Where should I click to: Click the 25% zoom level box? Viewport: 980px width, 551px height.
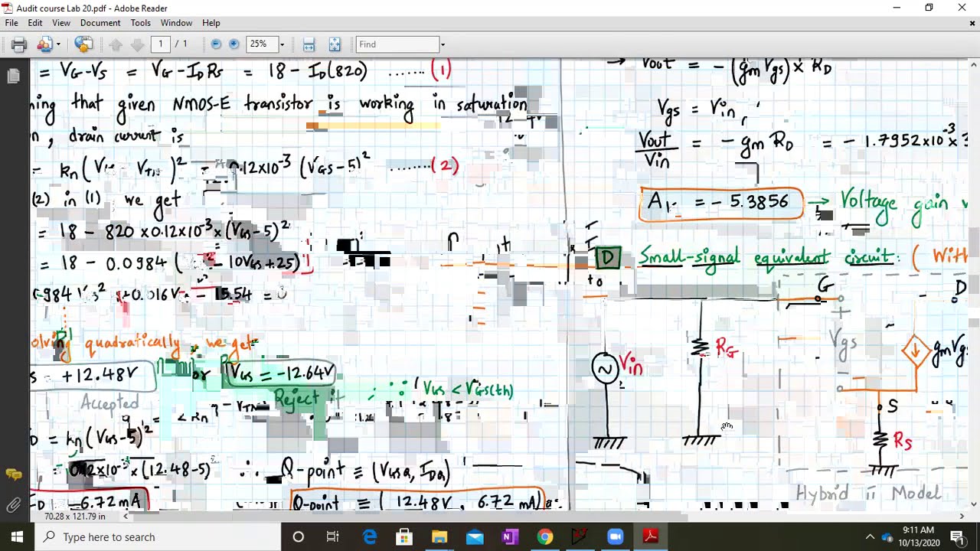click(x=261, y=44)
